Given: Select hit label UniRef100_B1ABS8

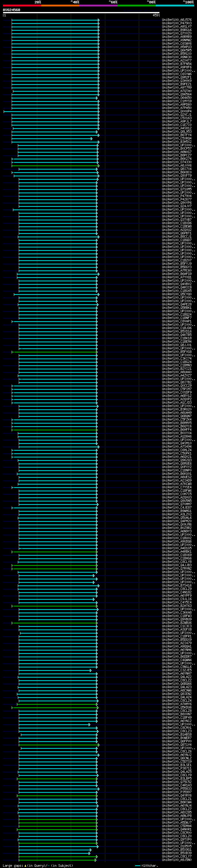Looking at the screenshot, I should tap(177, 735).
